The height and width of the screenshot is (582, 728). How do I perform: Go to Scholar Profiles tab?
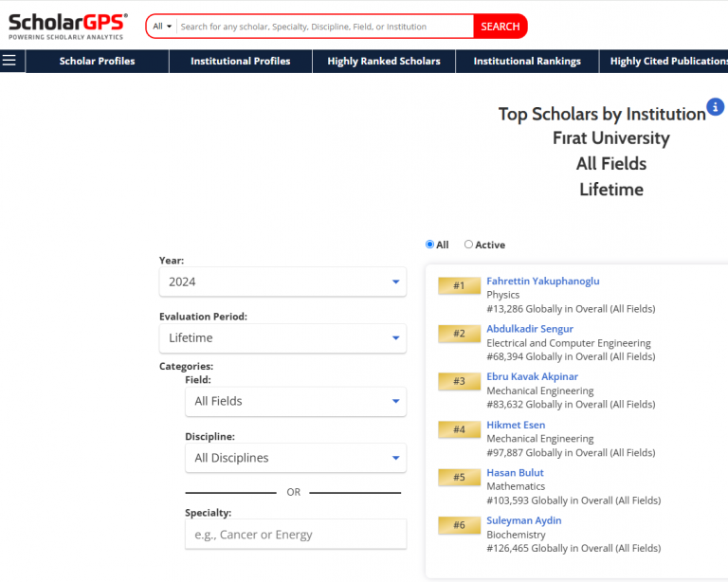(x=97, y=62)
